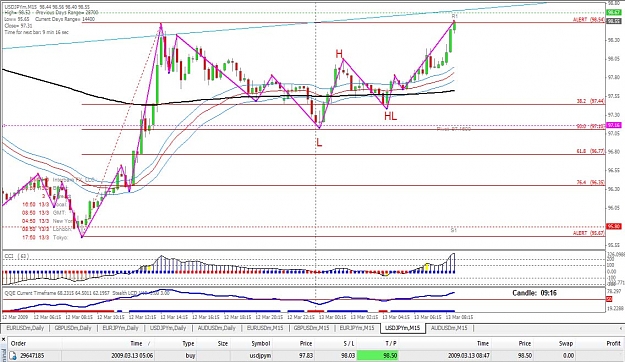Click the red 96.80 price marker
Image resolution: width=625 pixels, height=362 pixels.
614,226
